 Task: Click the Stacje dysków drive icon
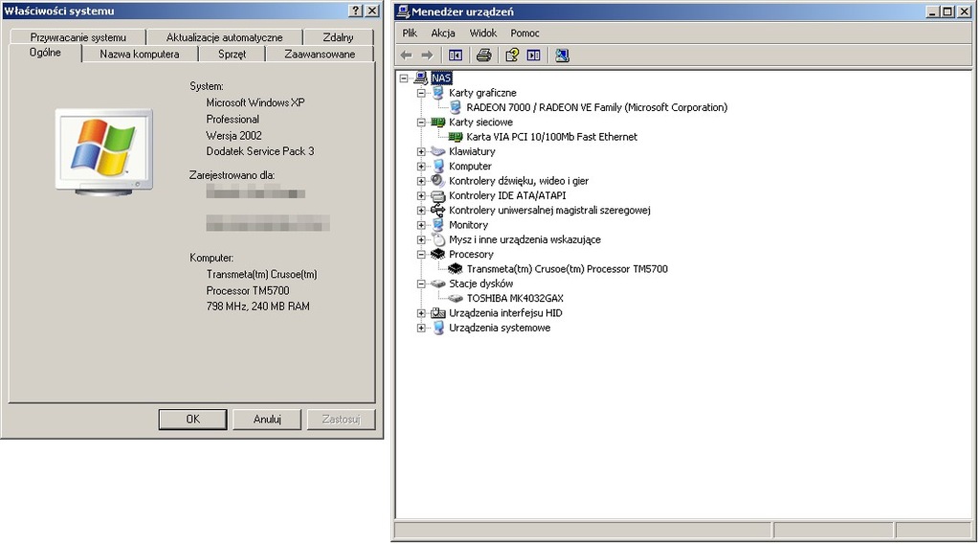point(438,284)
